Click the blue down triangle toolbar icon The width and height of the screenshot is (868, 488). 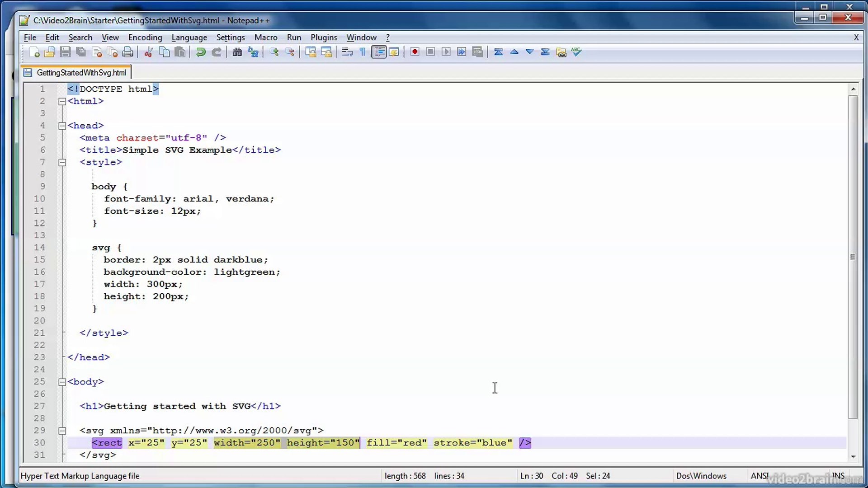[x=529, y=52]
